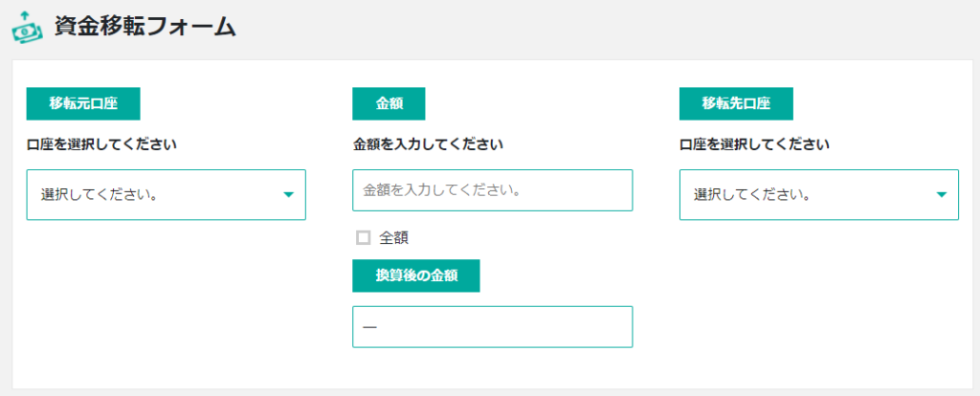Click the 換算後の金額 green label
This screenshot has height=396, width=980.
[x=416, y=275]
